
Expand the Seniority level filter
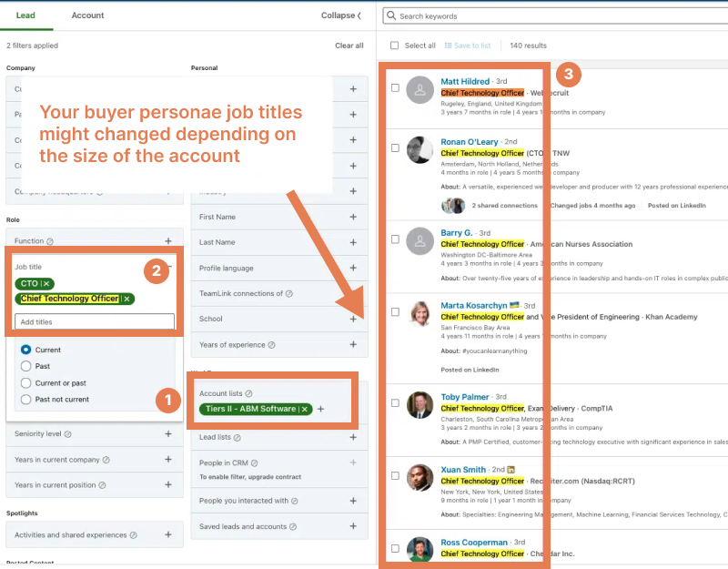point(168,433)
